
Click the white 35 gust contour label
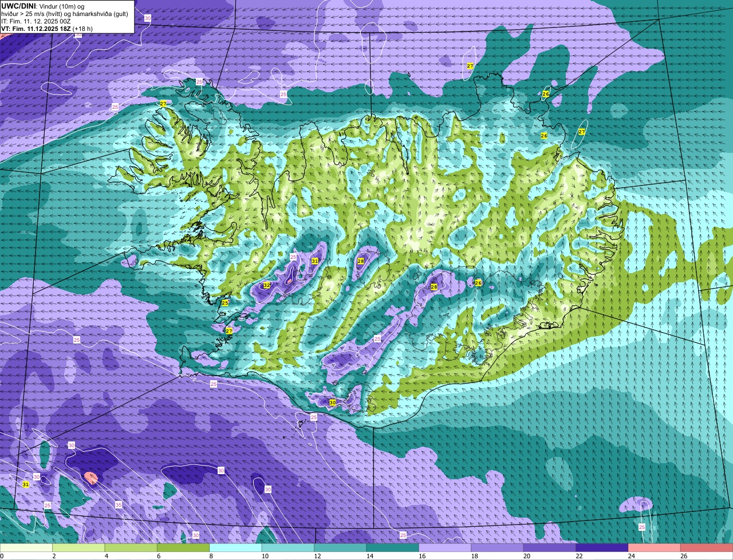119,505
